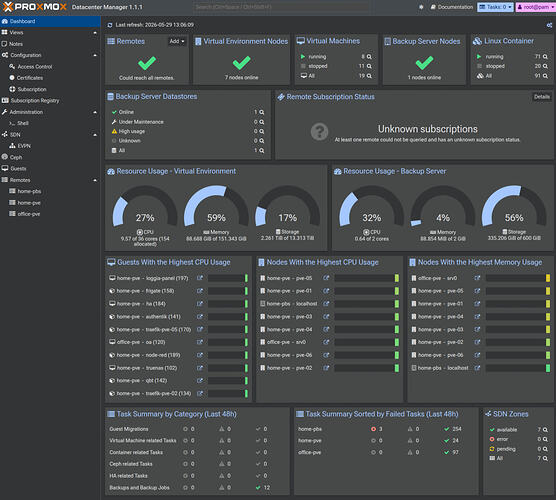Open external link for home-pve frigate guest

[x=200, y=291]
